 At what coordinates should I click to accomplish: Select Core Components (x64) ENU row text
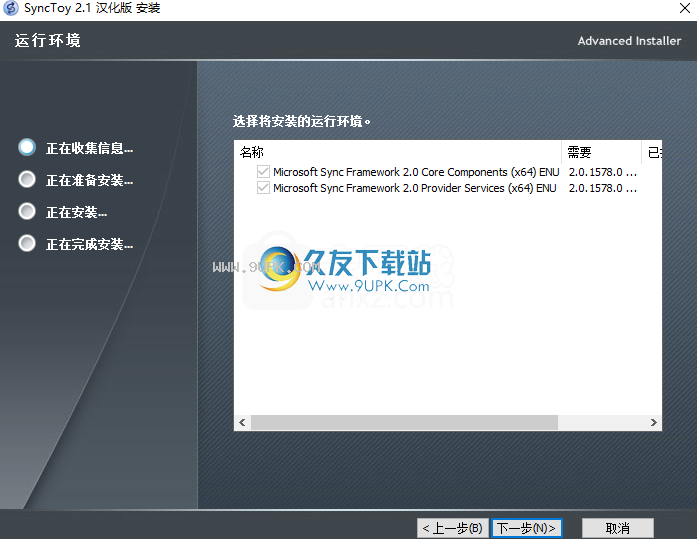pos(416,172)
